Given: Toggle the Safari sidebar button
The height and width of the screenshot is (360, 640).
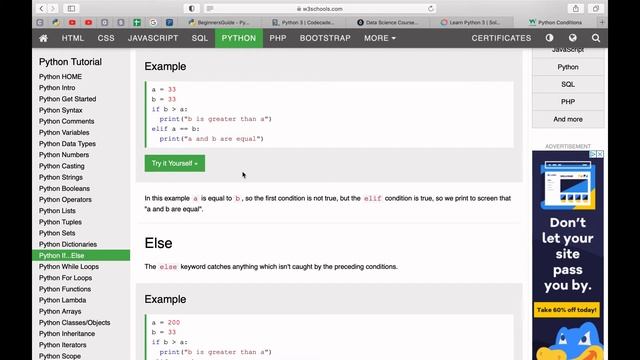Looking at the screenshot, I should click(71, 9).
